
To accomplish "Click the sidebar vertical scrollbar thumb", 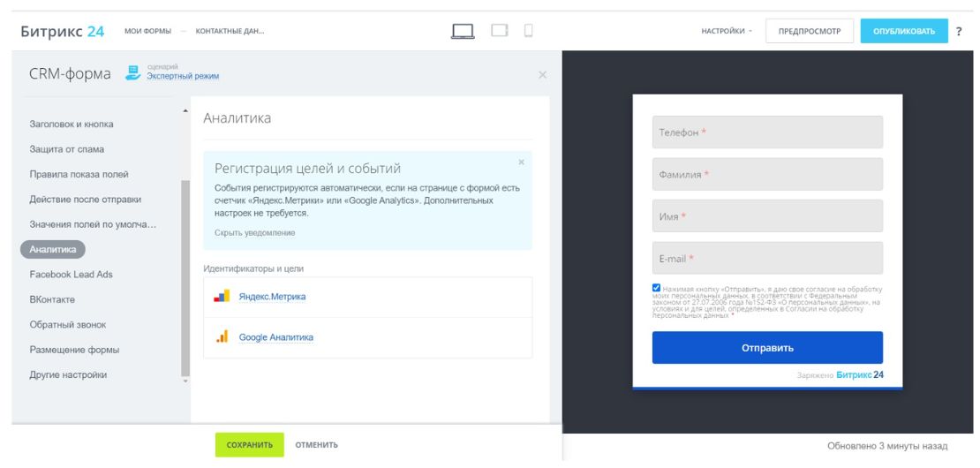I will coord(185,277).
